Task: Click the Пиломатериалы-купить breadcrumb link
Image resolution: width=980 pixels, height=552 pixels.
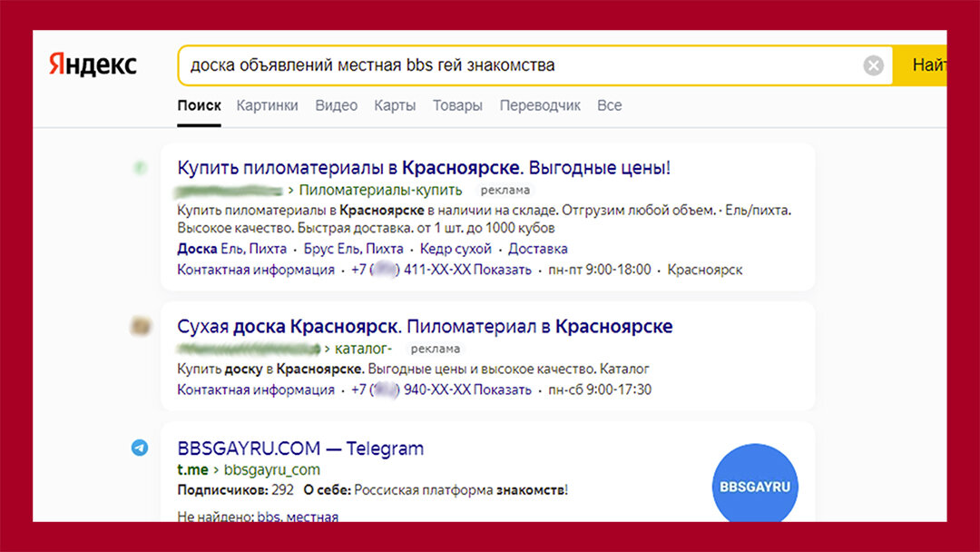Action: point(380,190)
